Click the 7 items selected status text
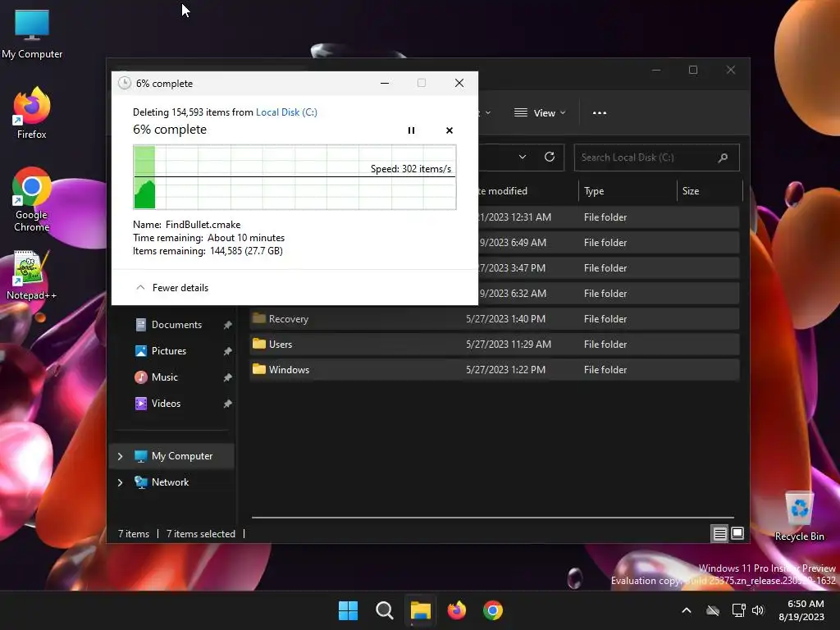 pyautogui.click(x=201, y=534)
